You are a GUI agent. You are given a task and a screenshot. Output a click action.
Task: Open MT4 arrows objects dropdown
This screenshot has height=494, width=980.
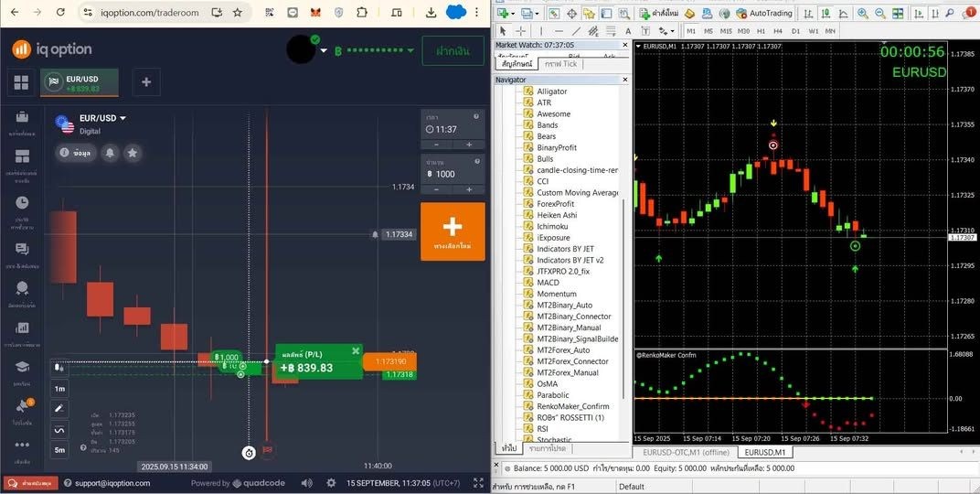[x=672, y=30]
